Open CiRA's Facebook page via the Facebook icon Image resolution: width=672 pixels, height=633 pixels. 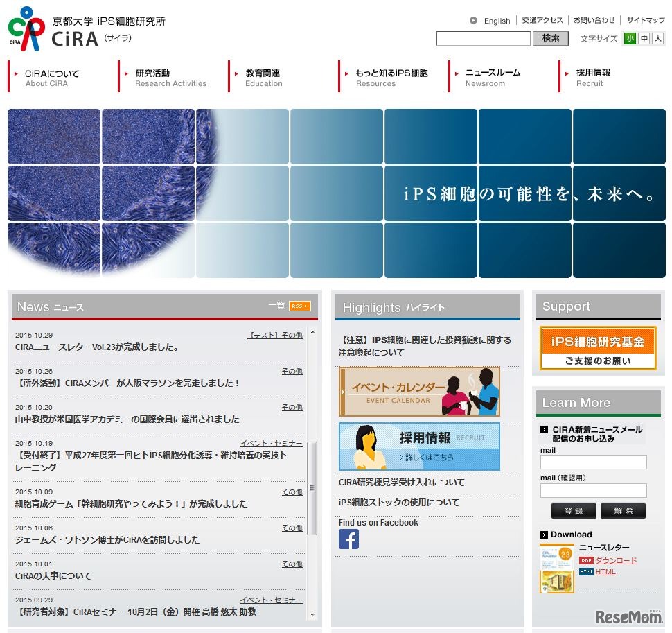tap(348, 539)
